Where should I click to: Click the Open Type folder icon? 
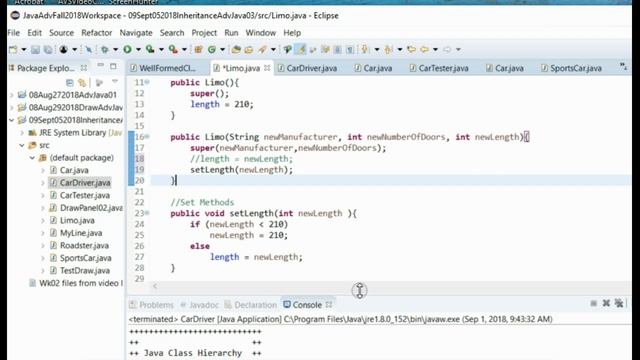pos(236,49)
